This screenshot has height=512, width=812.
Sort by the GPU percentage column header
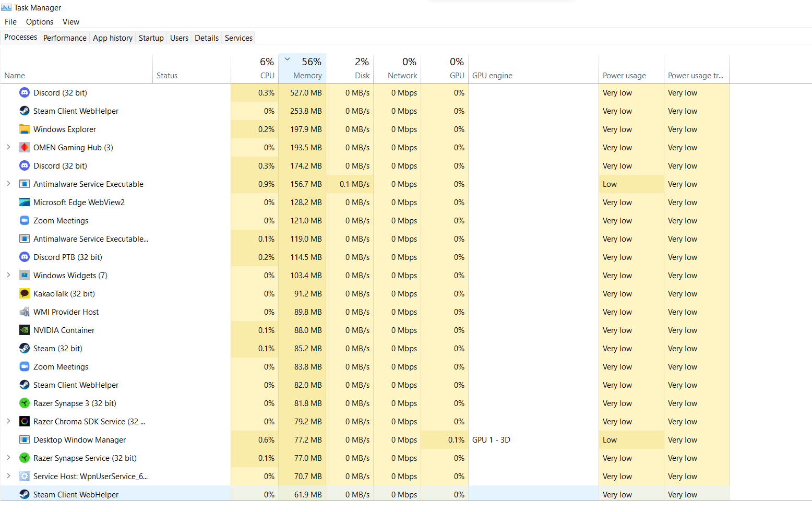tap(445, 69)
